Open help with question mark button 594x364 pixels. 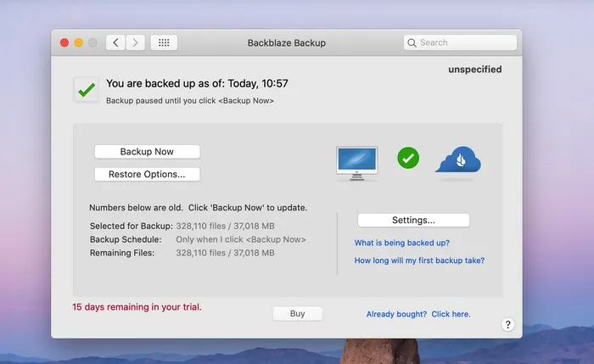click(507, 325)
